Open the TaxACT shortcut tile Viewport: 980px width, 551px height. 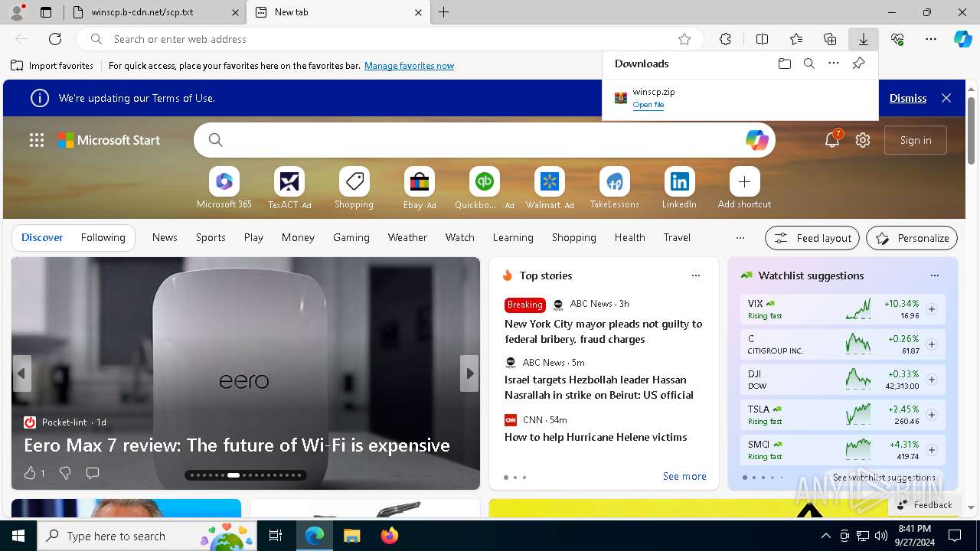289,188
